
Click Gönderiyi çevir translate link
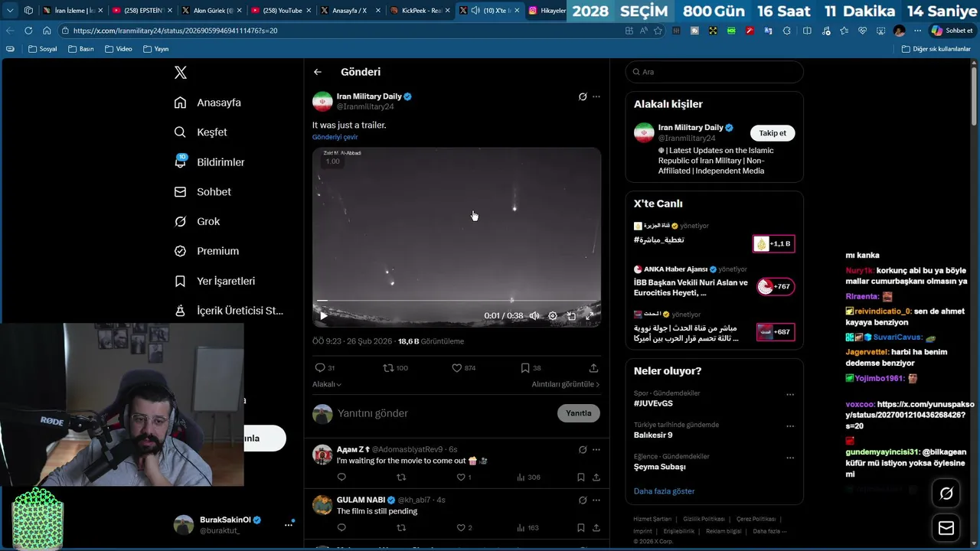pyautogui.click(x=335, y=137)
